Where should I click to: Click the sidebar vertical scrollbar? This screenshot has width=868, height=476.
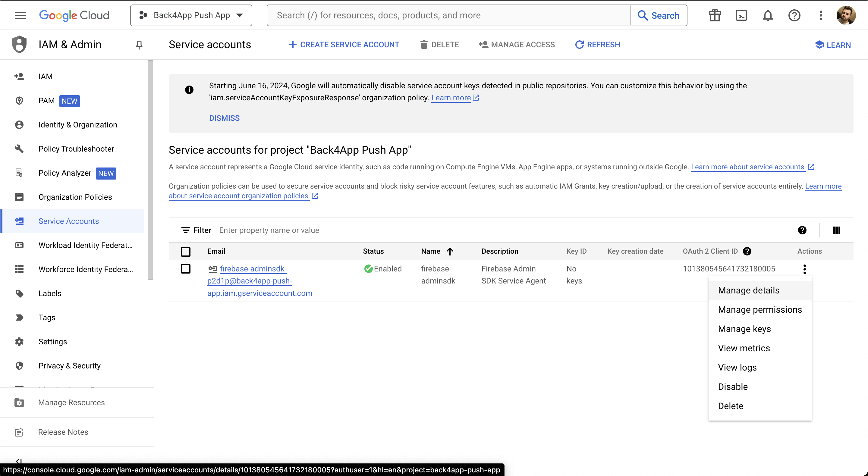150,170
